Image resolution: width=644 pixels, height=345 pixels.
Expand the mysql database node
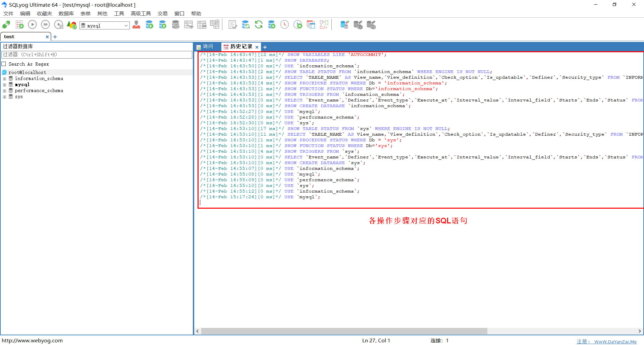pos(5,85)
